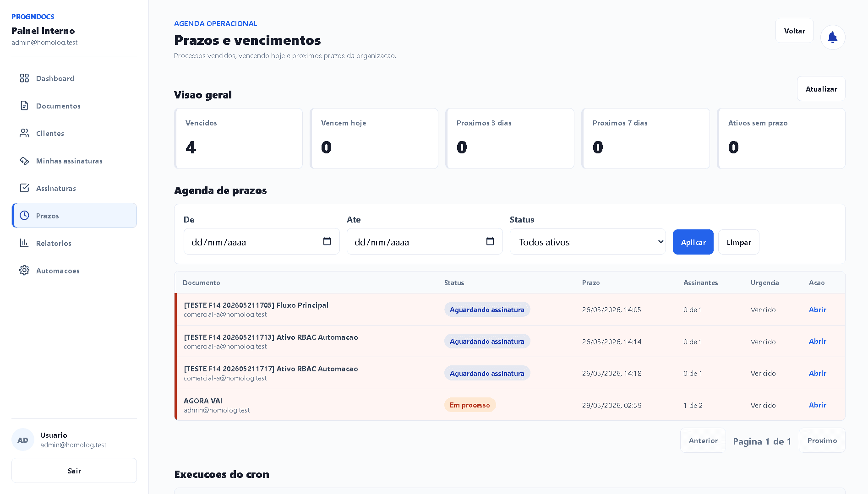Click the Execucoes do cron heading

click(x=222, y=474)
